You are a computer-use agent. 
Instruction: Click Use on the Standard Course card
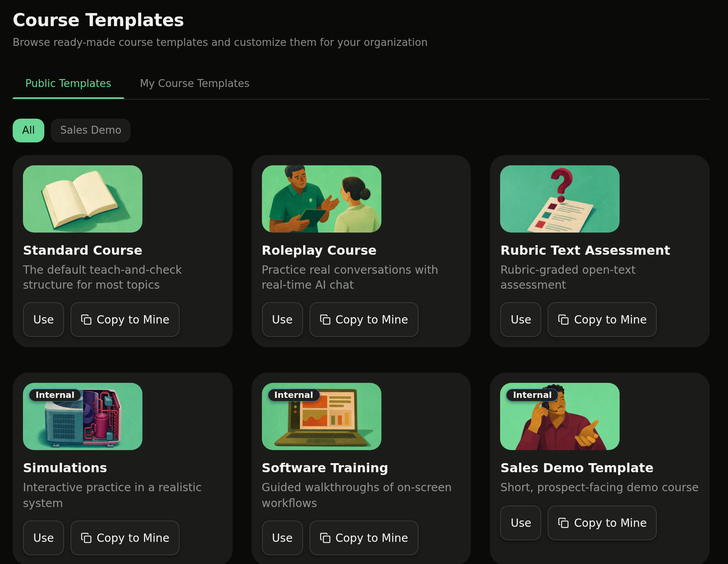click(44, 320)
